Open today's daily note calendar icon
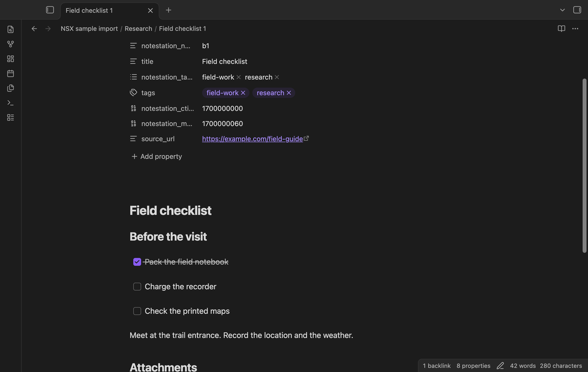 point(10,73)
